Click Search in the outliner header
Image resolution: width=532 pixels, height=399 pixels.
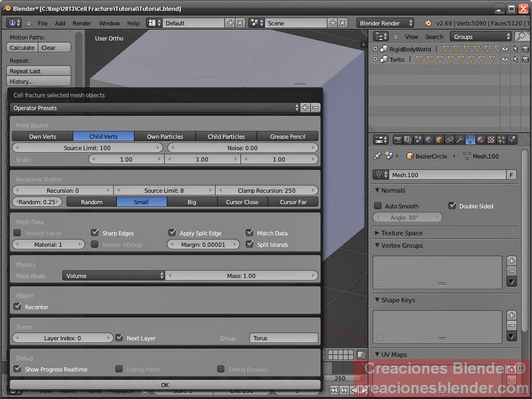tap(434, 37)
